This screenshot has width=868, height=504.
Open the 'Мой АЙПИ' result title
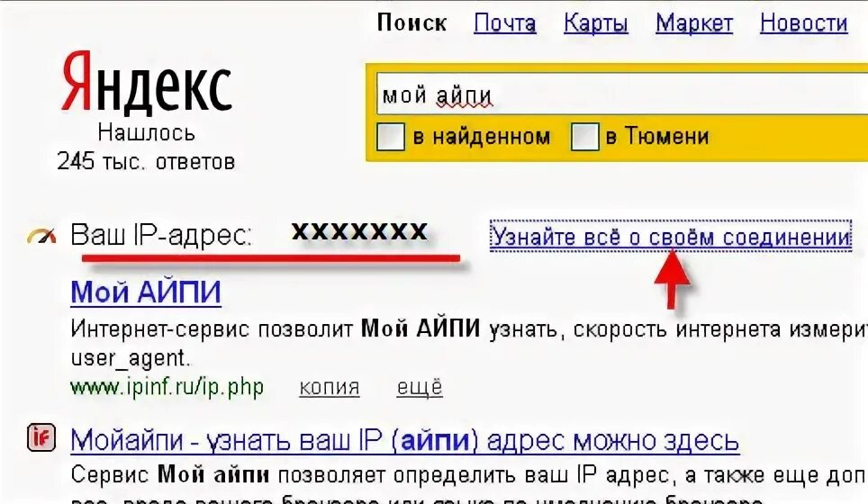pyautogui.click(x=146, y=292)
